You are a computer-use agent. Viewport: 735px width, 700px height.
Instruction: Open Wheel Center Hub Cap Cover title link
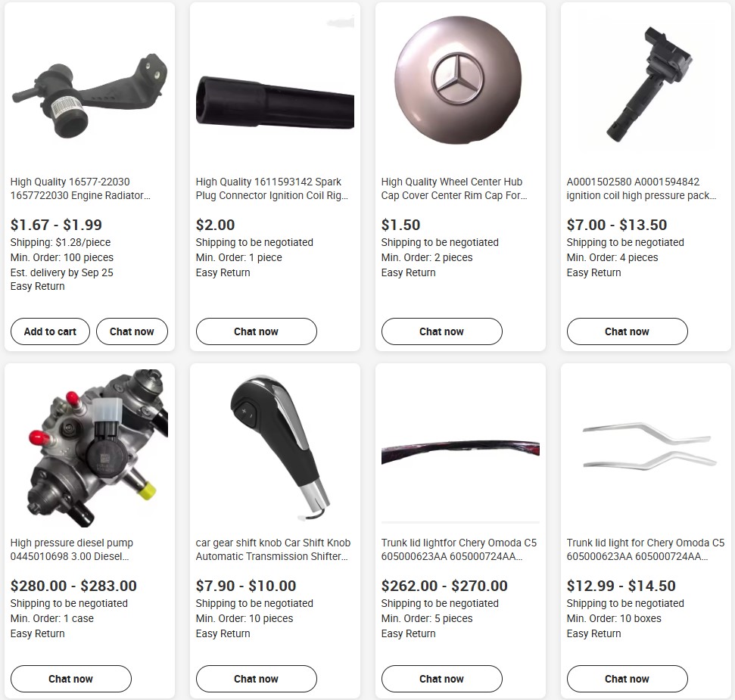click(454, 188)
